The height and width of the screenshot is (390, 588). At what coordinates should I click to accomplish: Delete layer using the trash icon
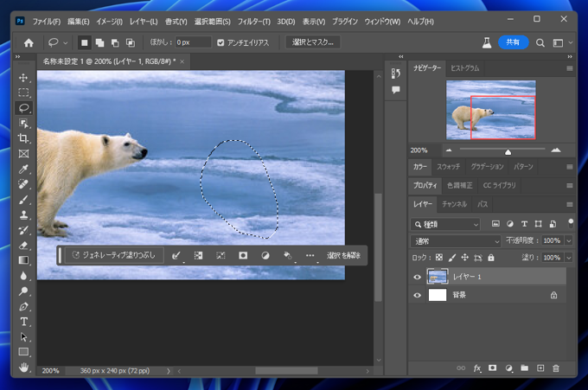tap(556, 368)
